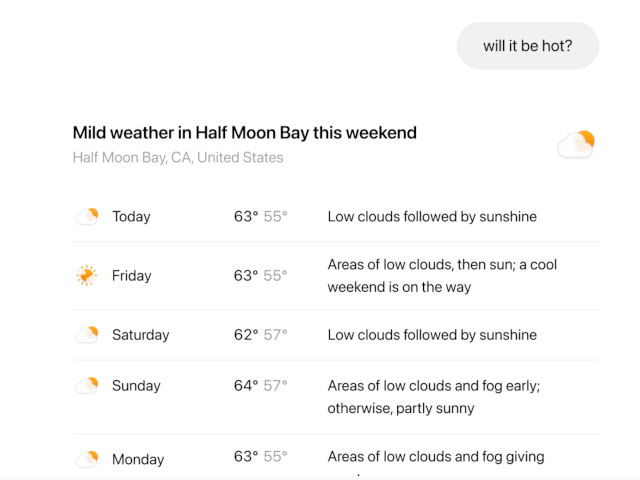Click the Half Moon Bay, CA location subtitle
640x480 pixels.
coord(178,158)
